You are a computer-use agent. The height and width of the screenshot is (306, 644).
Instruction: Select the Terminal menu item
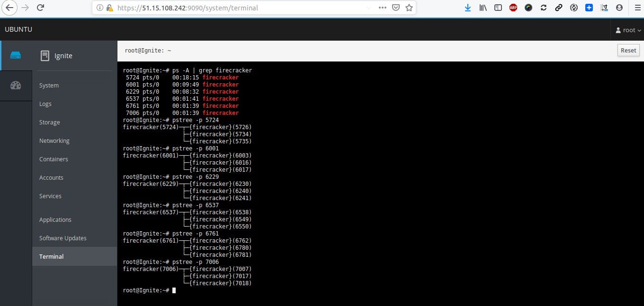pyautogui.click(x=74, y=257)
